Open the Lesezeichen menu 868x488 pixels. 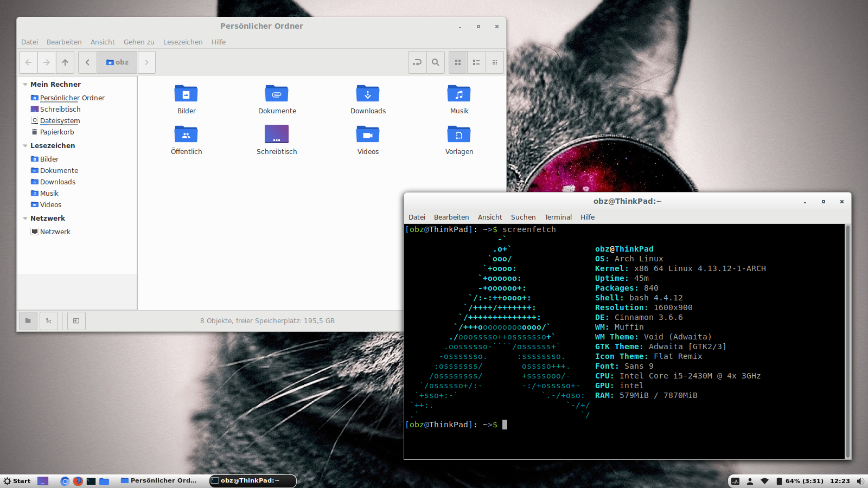[183, 42]
